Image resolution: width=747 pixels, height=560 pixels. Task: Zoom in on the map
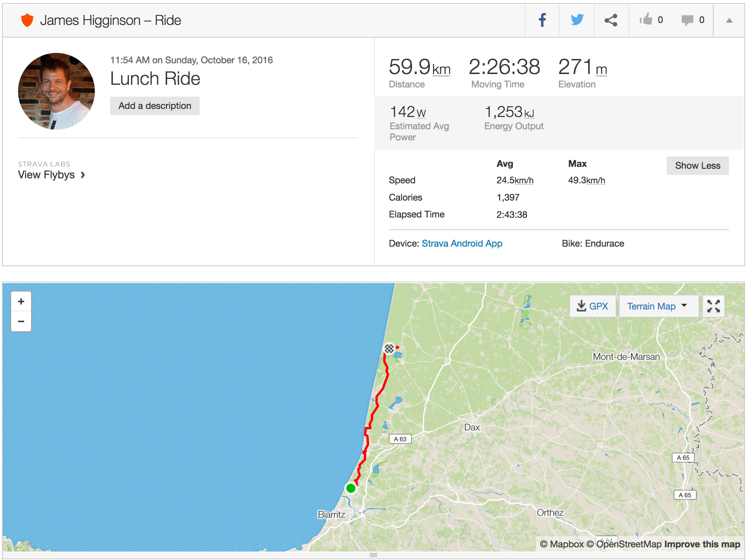pos(21,301)
